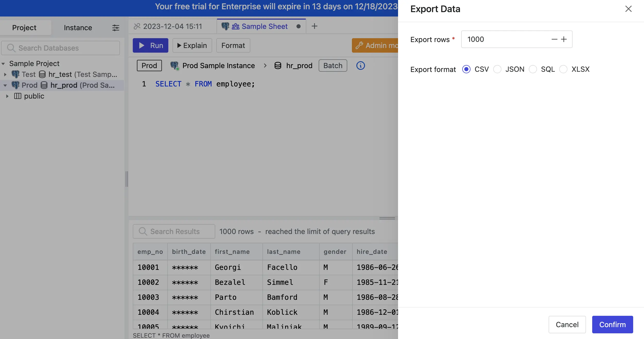This screenshot has height=339, width=644.
Task: Click the Facello last name cell
Action: tap(291, 268)
